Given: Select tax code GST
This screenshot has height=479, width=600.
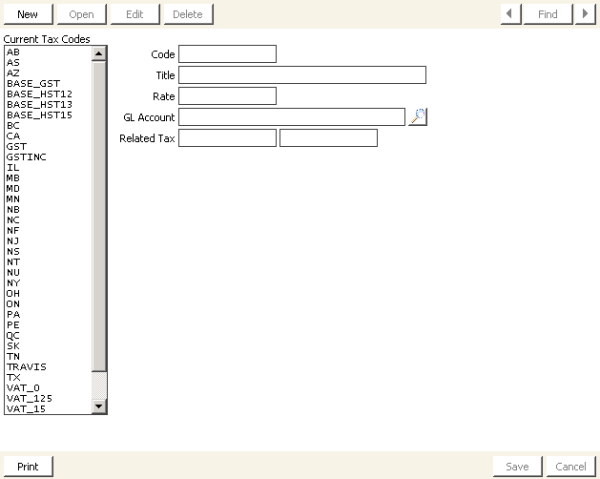Looking at the screenshot, I should coord(48,147).
